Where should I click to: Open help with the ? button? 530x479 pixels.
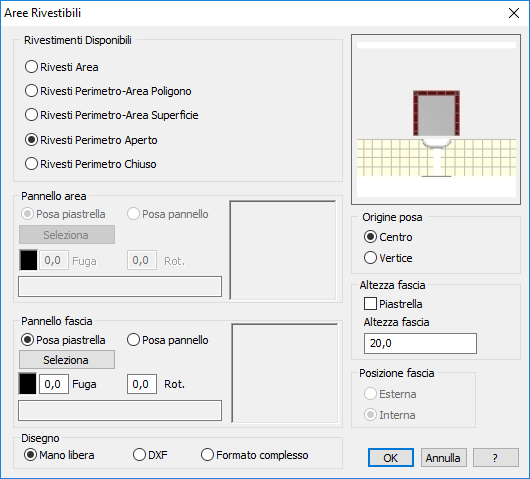pyautogui.click(x=496, y=458)
